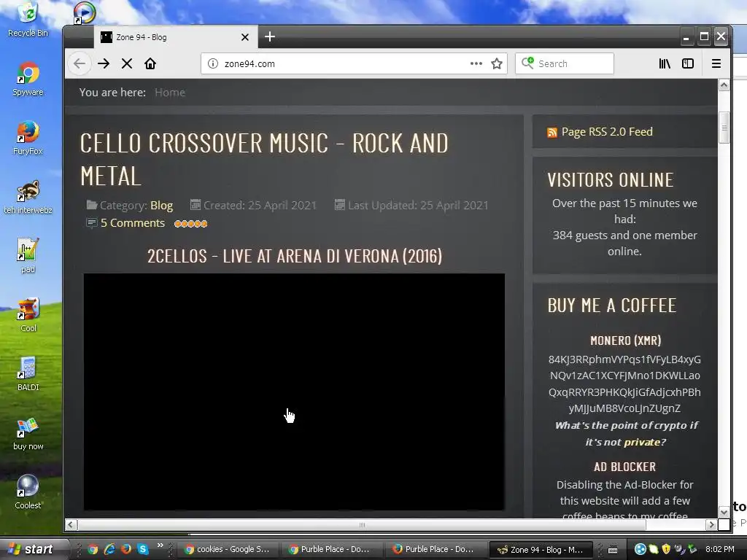Click the yellow security shield tray icon
Screen dimensions: 747x560
(x=666, y=550)
